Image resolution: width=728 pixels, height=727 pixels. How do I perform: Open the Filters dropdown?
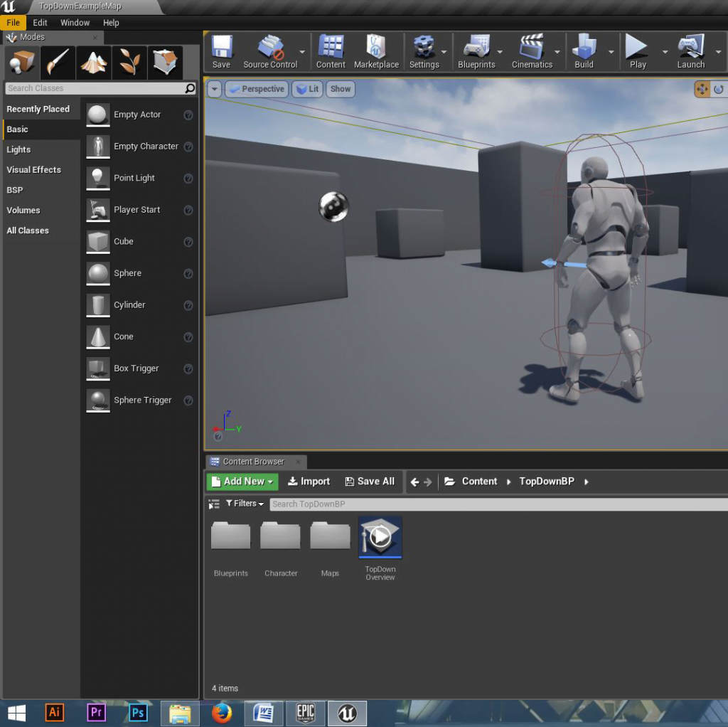pos(245,504)
